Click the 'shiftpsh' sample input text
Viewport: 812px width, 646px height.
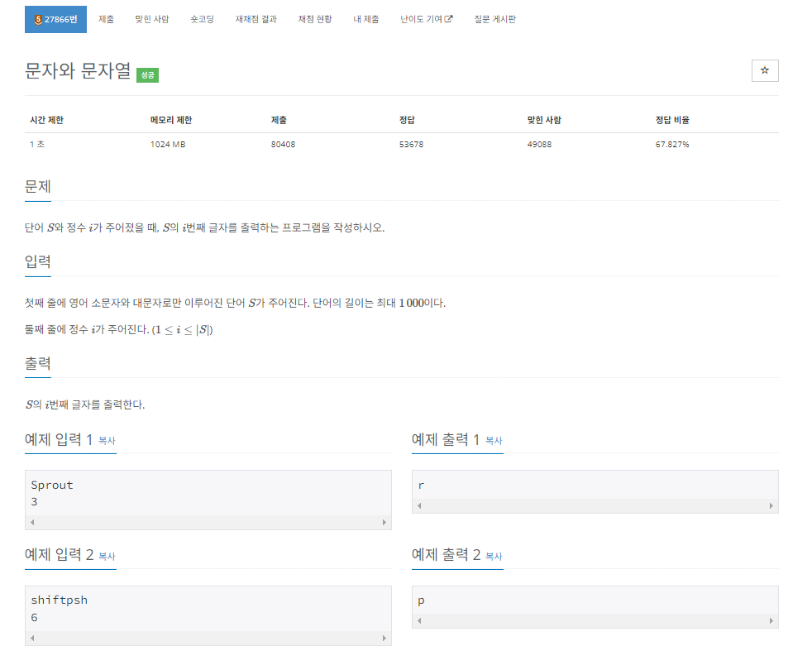click(x=59, y=601)
